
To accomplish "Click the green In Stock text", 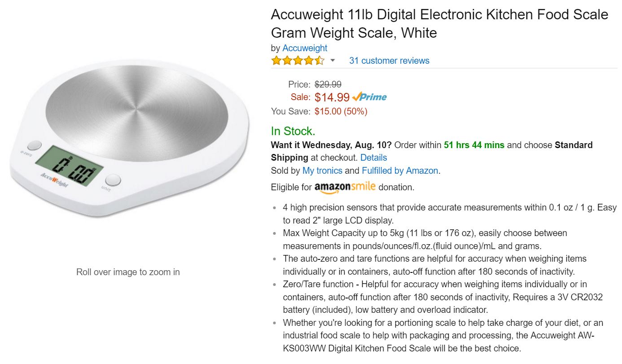I will pyautogui.click(x=293, y=131).
